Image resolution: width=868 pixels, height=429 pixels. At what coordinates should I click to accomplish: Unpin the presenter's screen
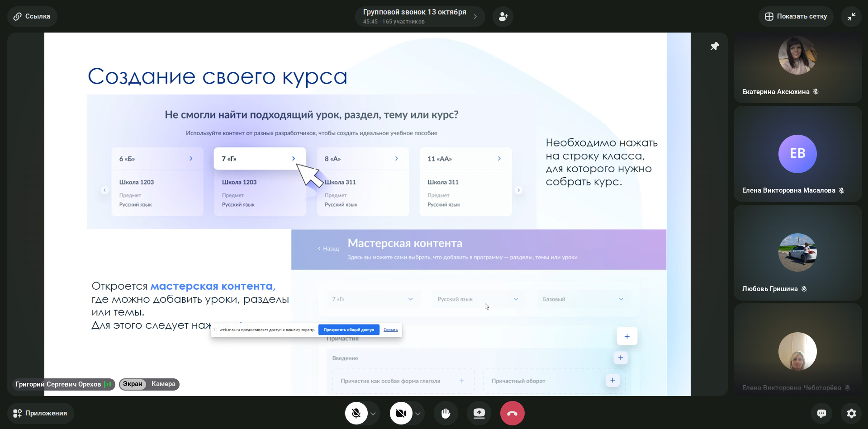[714, 47]
